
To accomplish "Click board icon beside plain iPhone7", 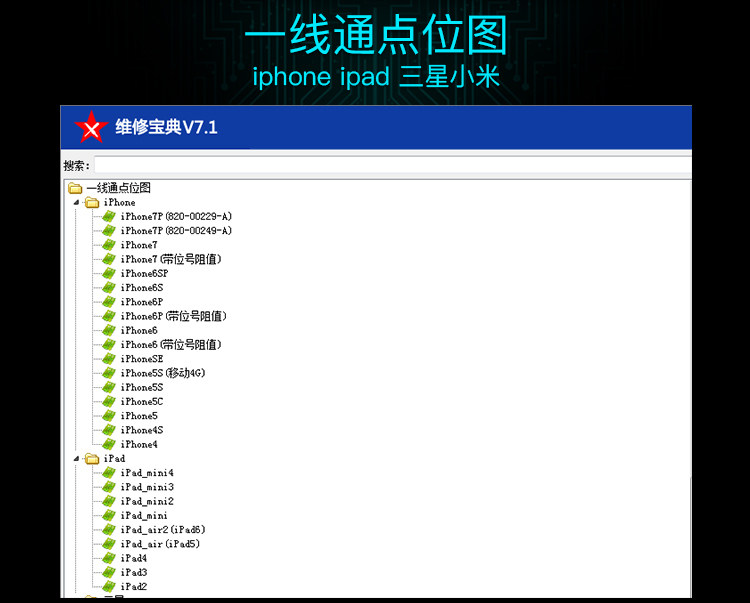I will tap(109, 245).
